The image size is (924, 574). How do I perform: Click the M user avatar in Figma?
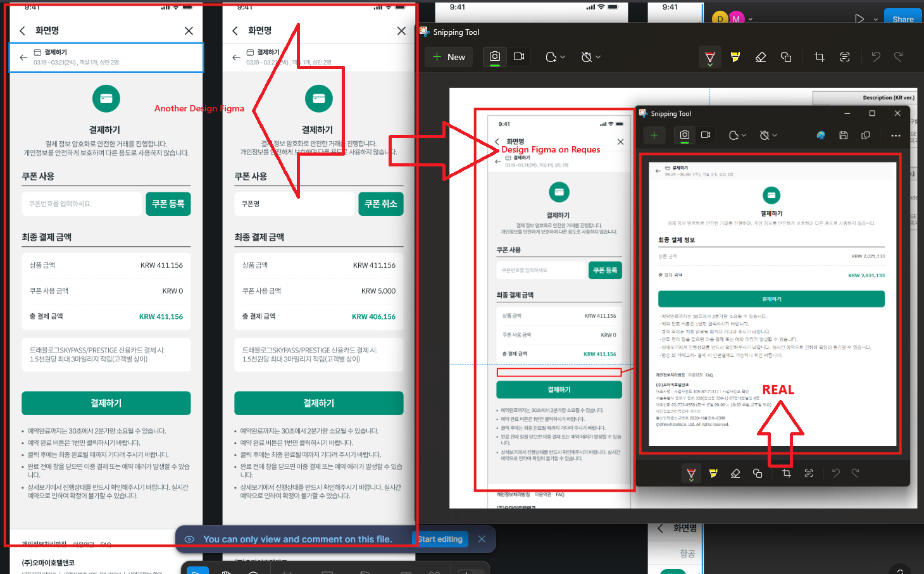[x=736, y=19]
